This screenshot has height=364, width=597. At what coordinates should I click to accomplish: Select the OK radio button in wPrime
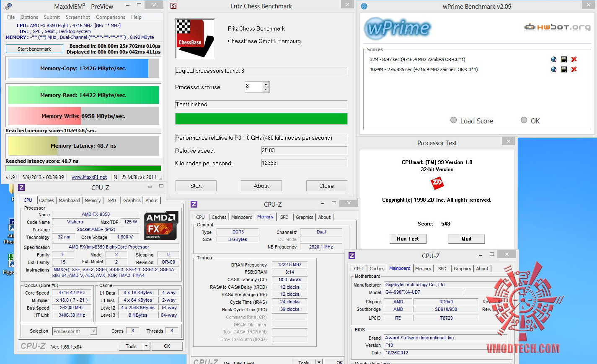pos(524,120)
